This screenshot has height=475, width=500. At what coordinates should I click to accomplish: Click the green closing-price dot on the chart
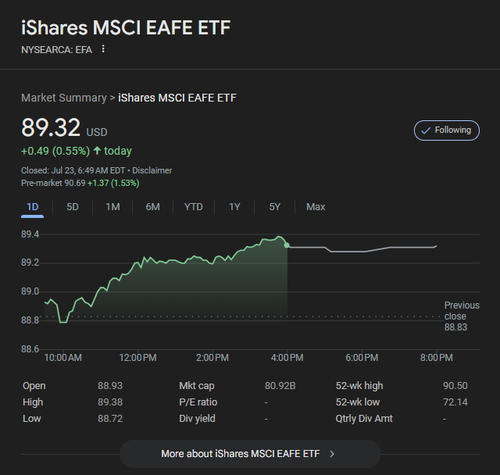(x=287, y=245)
